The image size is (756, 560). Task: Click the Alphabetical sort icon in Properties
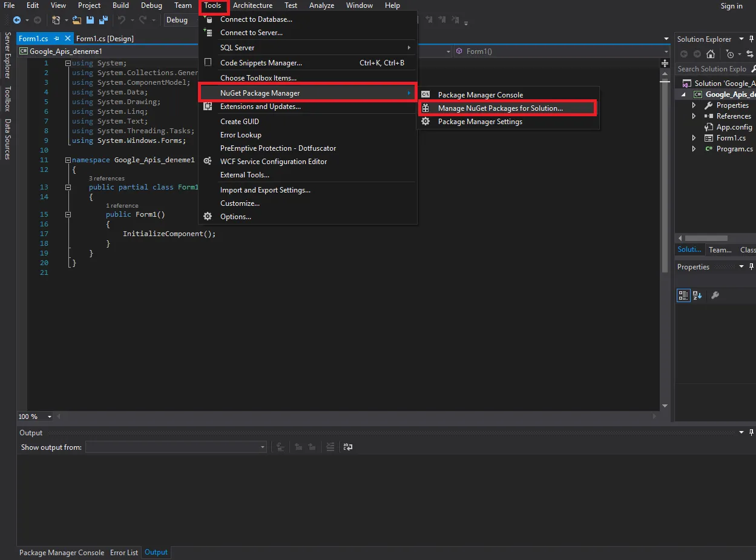(x=697, y=295)
